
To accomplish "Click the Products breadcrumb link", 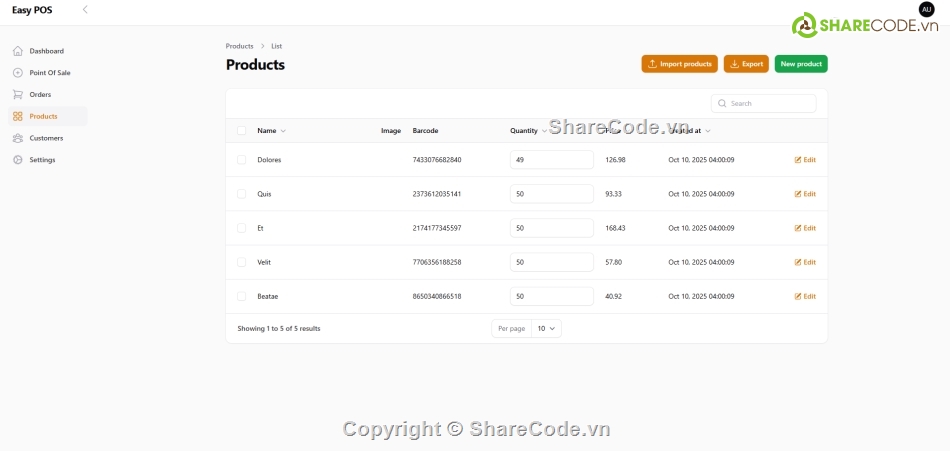I will click(x=239, y=46).
